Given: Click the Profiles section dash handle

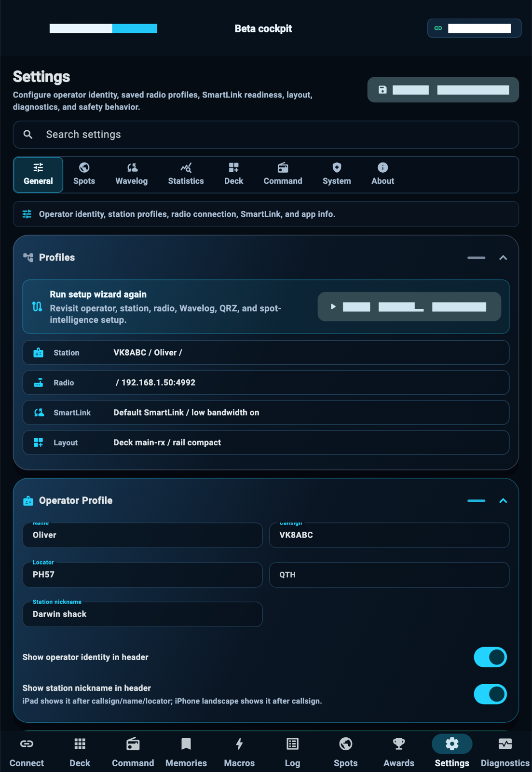Looking at the screenshot, I should [476, 258].
